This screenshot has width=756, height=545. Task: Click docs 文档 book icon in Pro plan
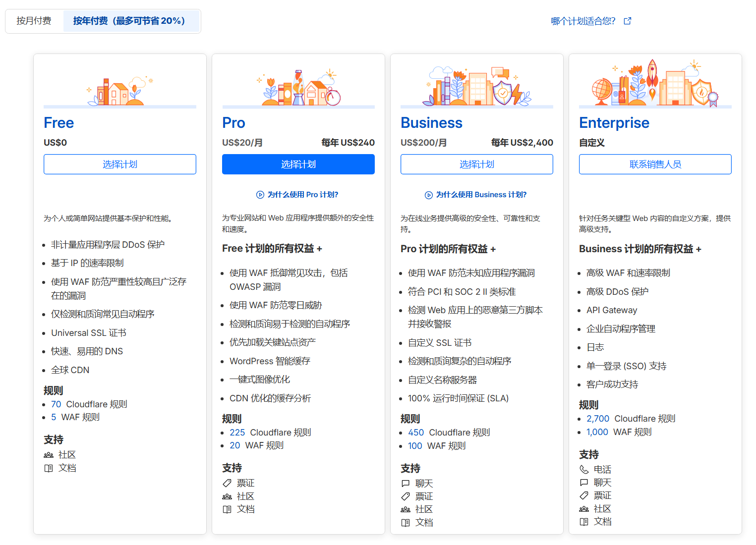(x=227, y=509)
